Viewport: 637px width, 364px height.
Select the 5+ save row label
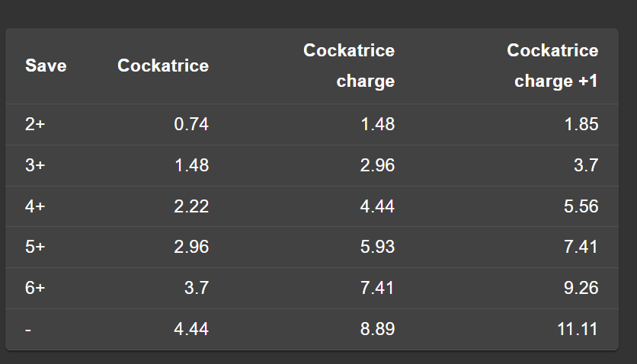[x=35, y=247]
